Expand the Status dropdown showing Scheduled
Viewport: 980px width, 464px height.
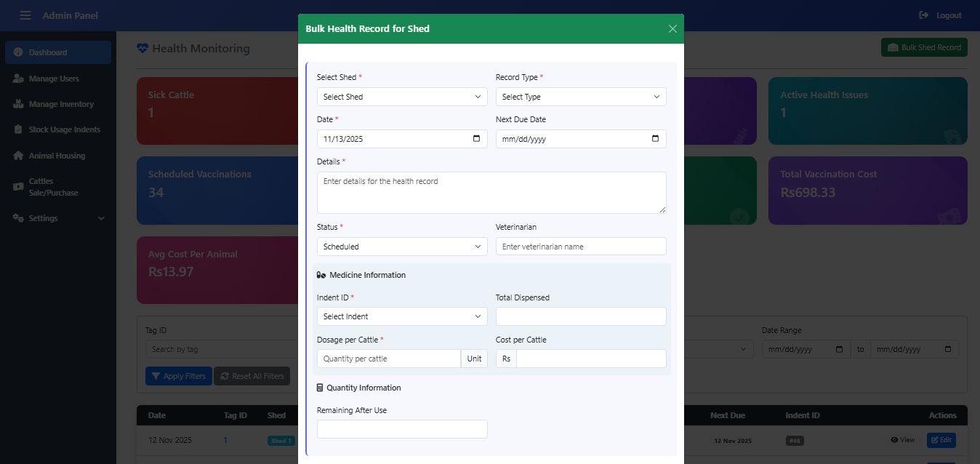(402, 247)
